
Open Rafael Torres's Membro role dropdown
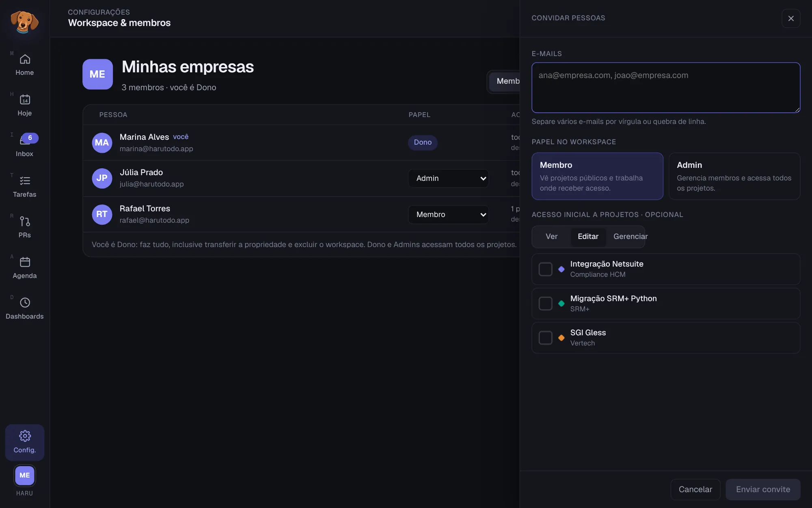[x=448, y=215]
